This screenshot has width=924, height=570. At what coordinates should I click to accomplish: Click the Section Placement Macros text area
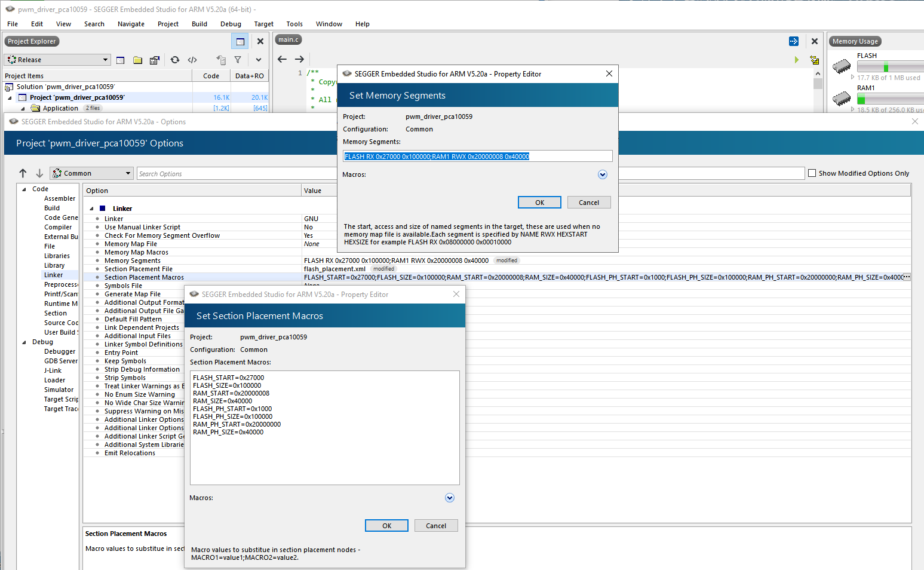point(325,428)
